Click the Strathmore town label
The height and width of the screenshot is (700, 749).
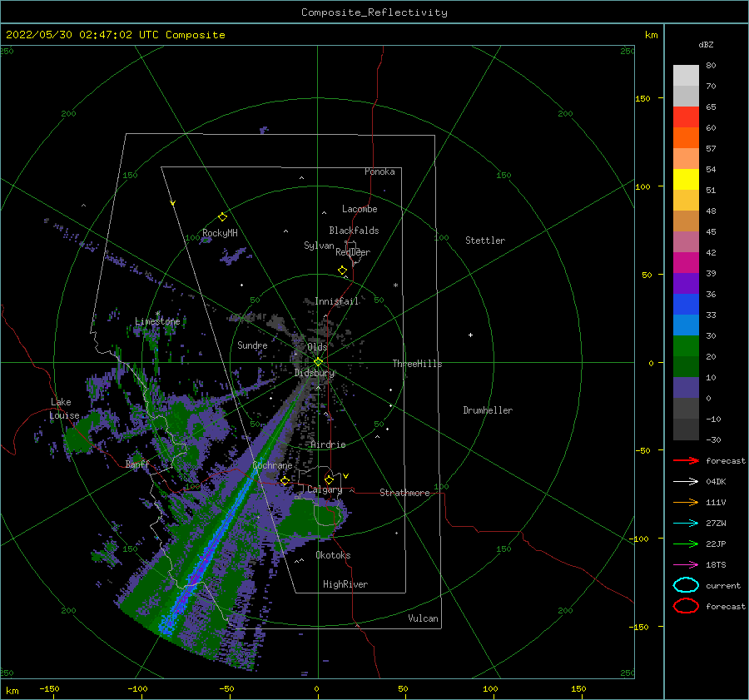tap(404, 493)
